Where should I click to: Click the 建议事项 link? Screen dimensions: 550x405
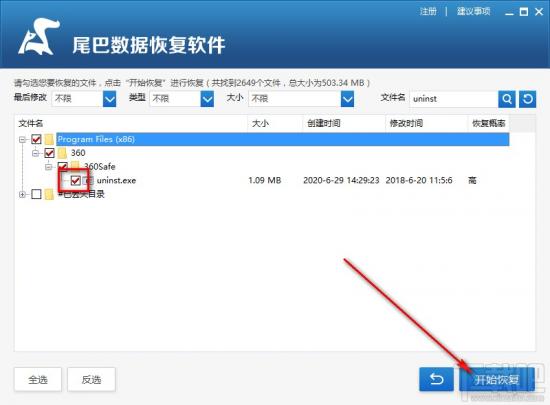click(473, 12)
